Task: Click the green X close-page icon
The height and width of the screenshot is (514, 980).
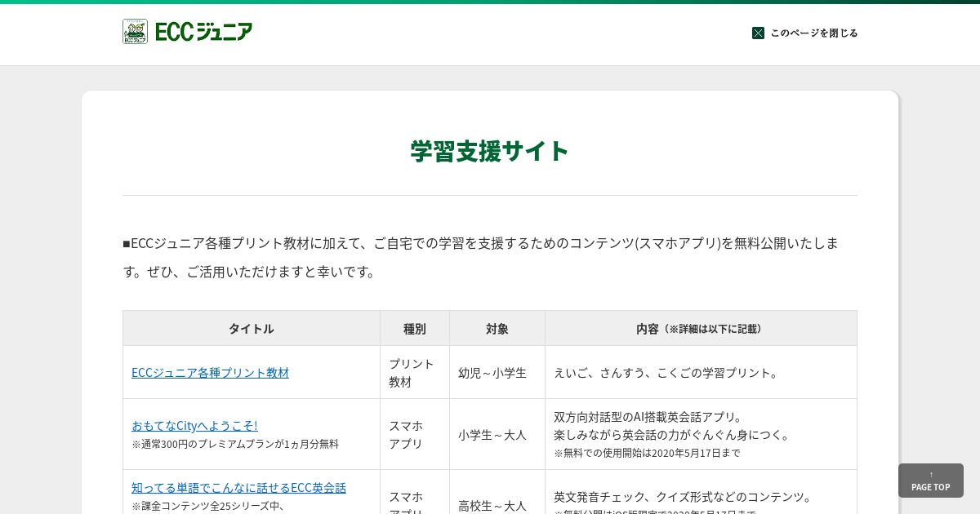Action: (x=758, y=33)
